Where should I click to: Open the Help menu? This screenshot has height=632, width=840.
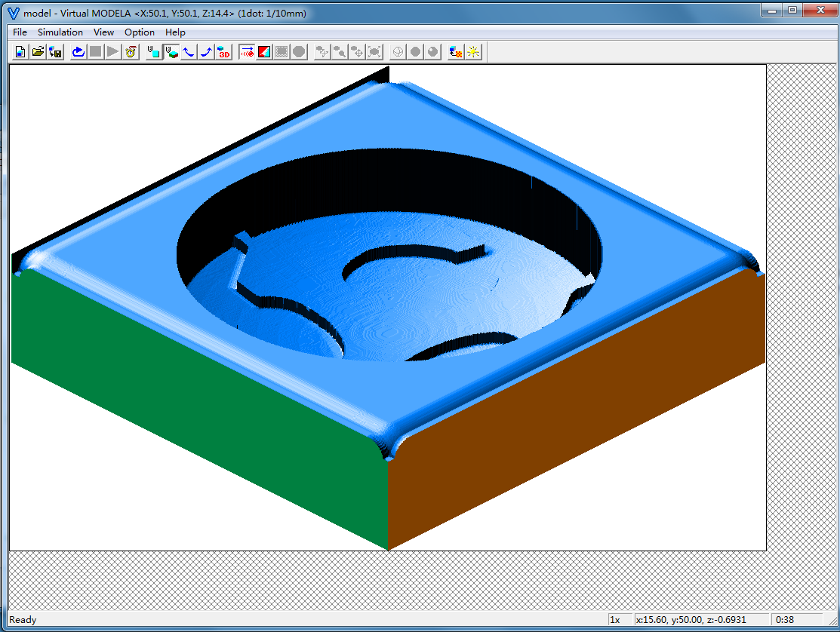point(175,32)
